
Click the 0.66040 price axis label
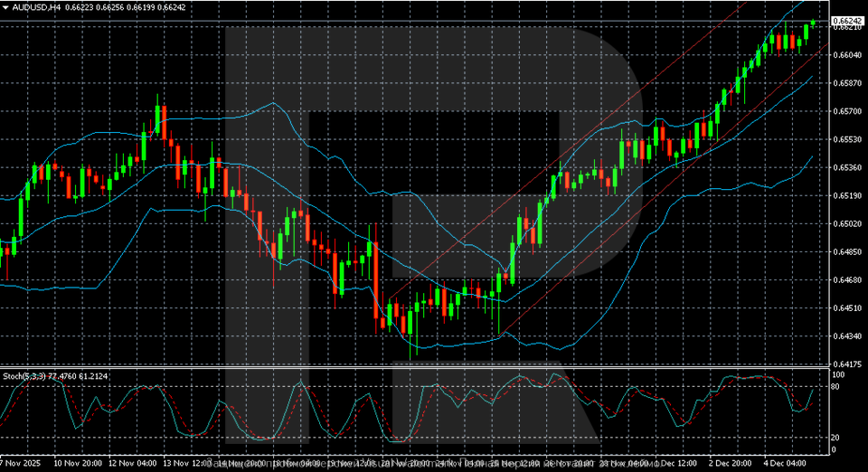[844, 56]
